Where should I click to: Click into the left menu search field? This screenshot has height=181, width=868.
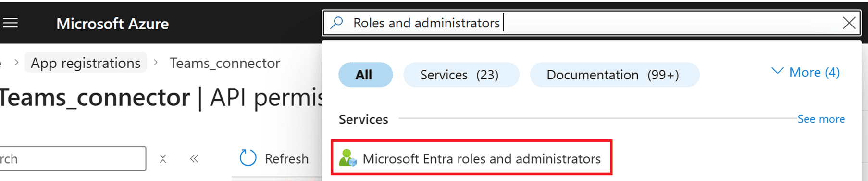pos(72,159)
